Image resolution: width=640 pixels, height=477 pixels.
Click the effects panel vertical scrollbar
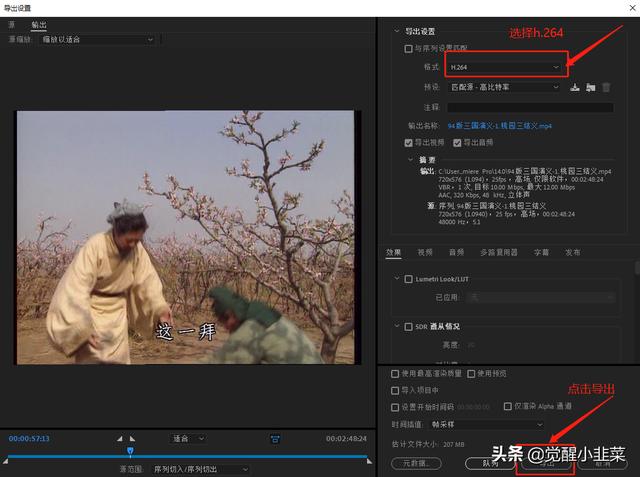pyautogui.click(x=637, y=268)
